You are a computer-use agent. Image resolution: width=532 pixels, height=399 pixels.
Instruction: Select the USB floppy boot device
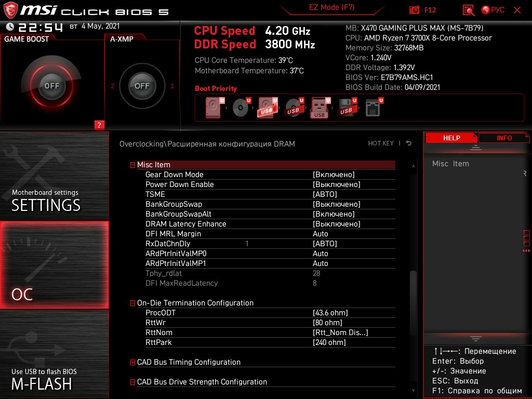tap(347, 108)
